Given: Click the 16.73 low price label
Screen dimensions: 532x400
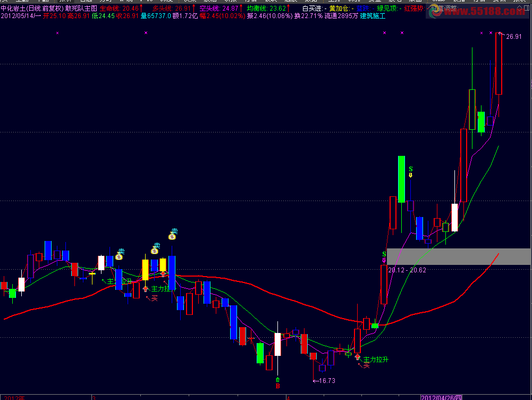Looking at the screenshot, I should point(327,381).
